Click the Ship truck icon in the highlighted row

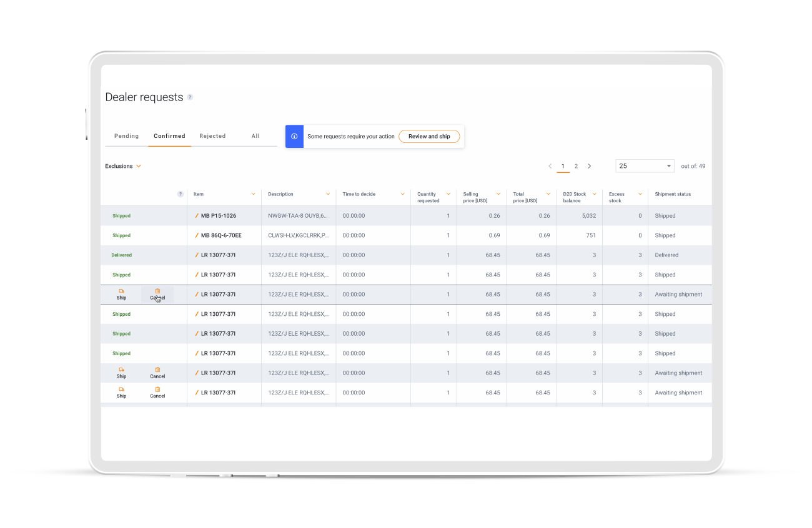[121, 291]
